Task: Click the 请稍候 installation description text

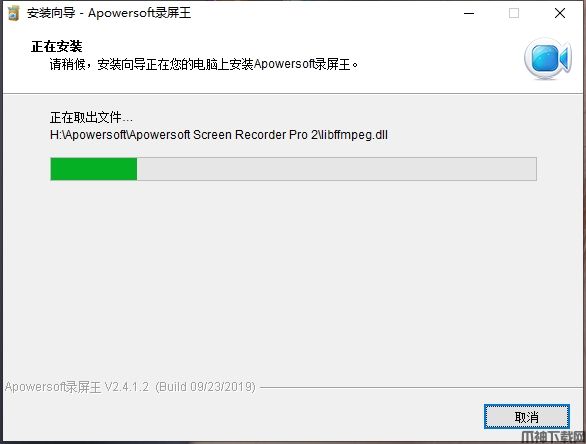Action: (204, 64)
